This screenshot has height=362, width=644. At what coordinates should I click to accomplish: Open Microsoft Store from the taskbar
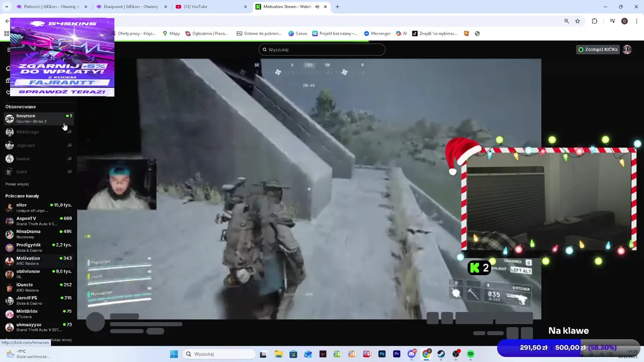(293, 354)
